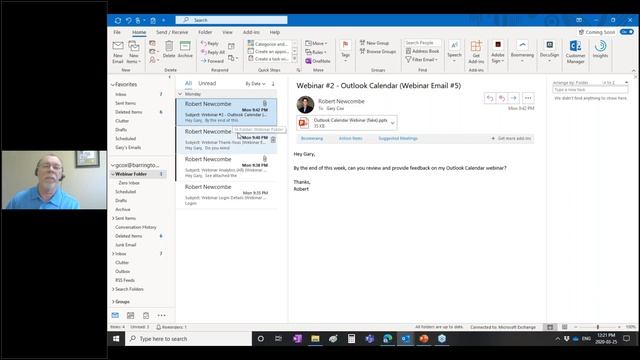This screenshot has height=360, width=640.
Task: Expand Search Folders
Action: [x=113, y=289]
